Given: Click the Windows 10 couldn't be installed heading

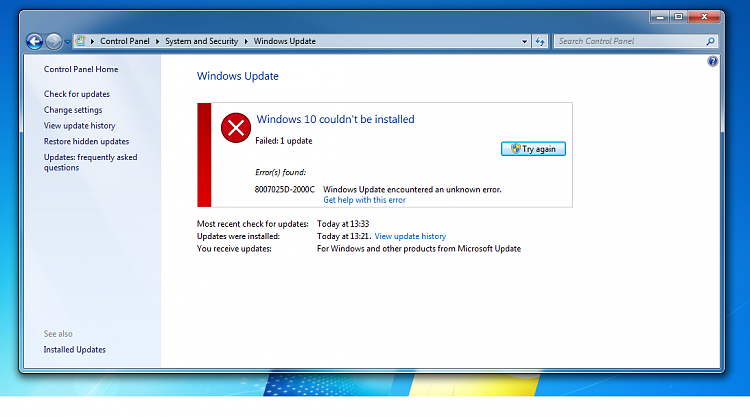Looking at the screenshot, I should click(x=335, y=119).
